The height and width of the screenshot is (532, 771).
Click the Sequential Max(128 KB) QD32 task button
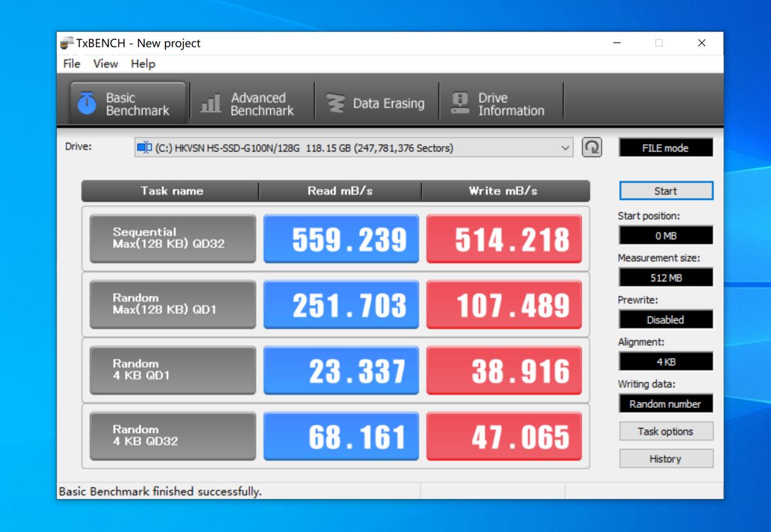coord(173,238)
